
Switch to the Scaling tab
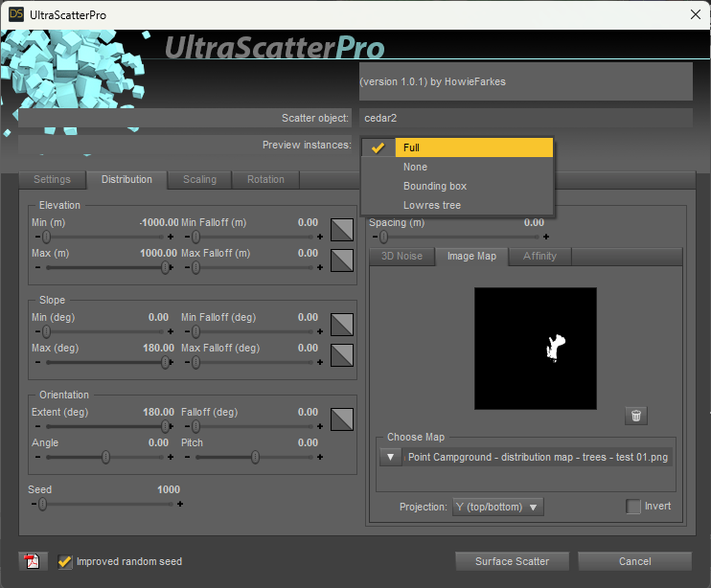(x=199, y=179)
